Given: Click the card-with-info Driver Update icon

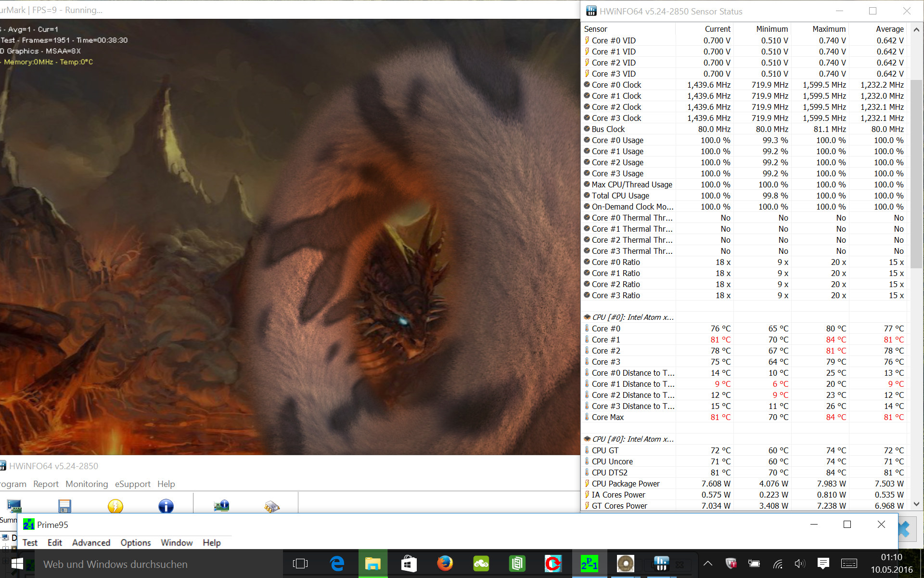Looking at the screenshot, I should point(221,506).
